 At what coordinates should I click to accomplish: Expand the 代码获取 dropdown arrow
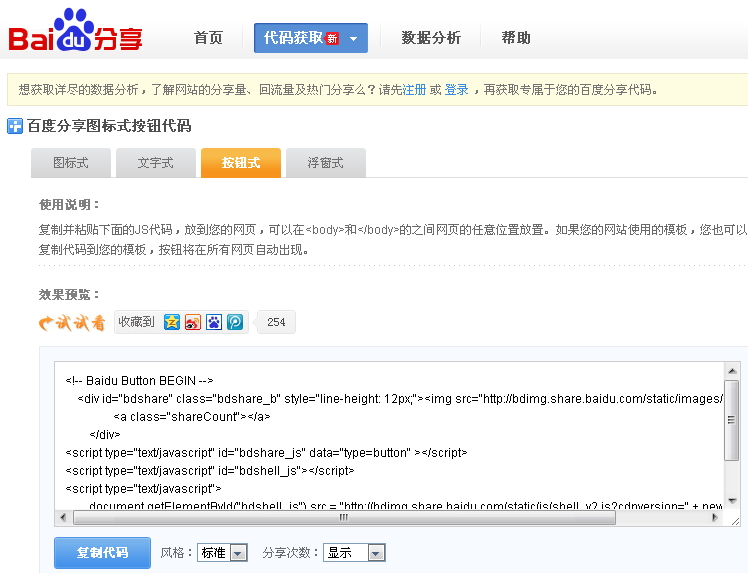[x=353, y=39]
